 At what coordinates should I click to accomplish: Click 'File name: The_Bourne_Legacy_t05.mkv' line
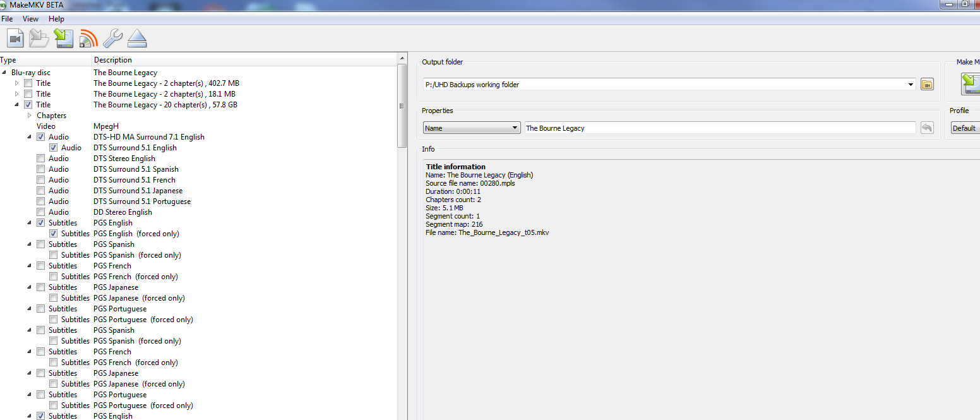pos(487,232)
